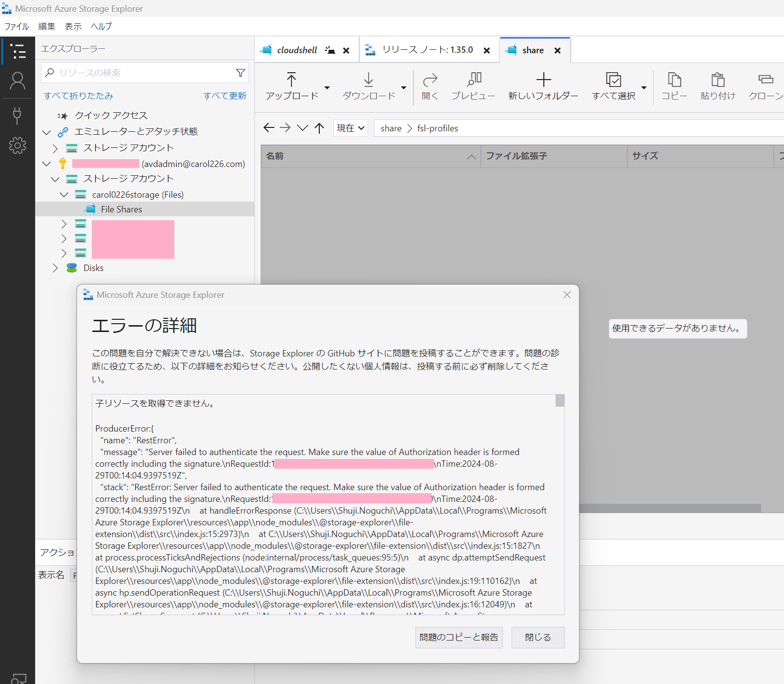Image resolution: width=784 pixels, height=684 pixels.
Task: Switch to the cloudshell tab
Action: tap(297, 50)
